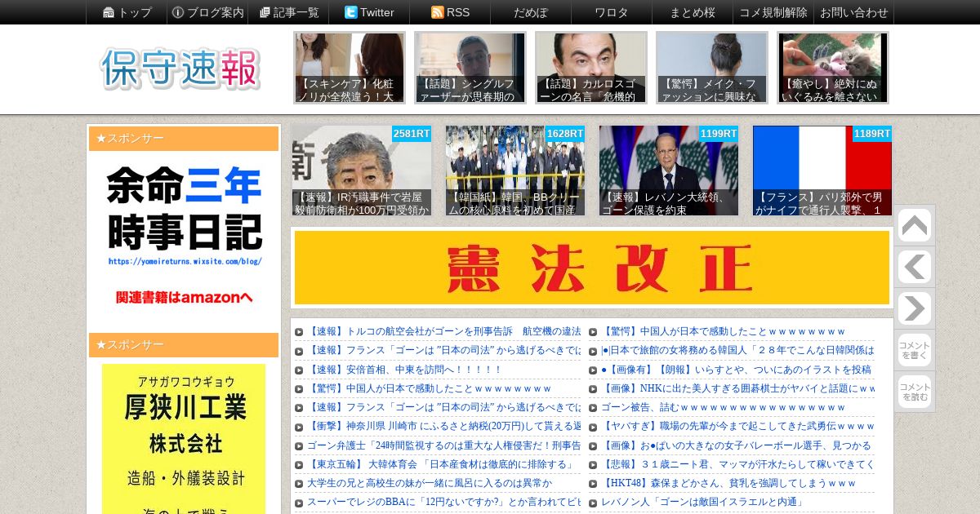Open headline ゴーン弁護士 24時間監視

click(443, 445)
